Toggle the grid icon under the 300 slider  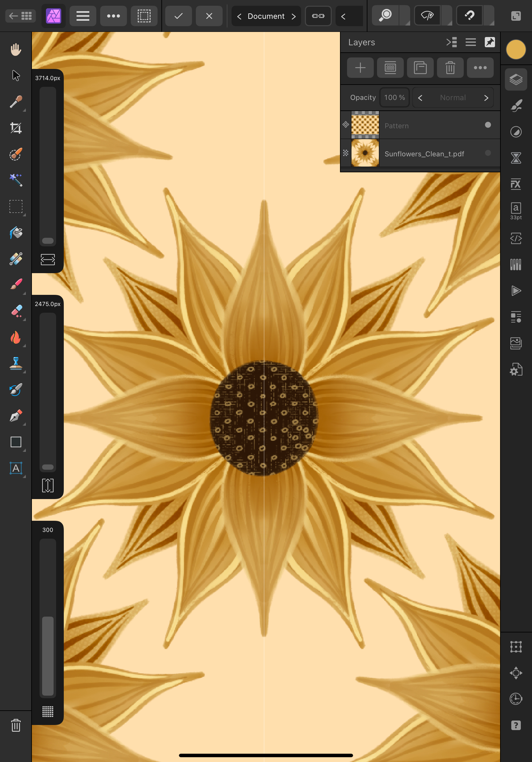(48, 712)
